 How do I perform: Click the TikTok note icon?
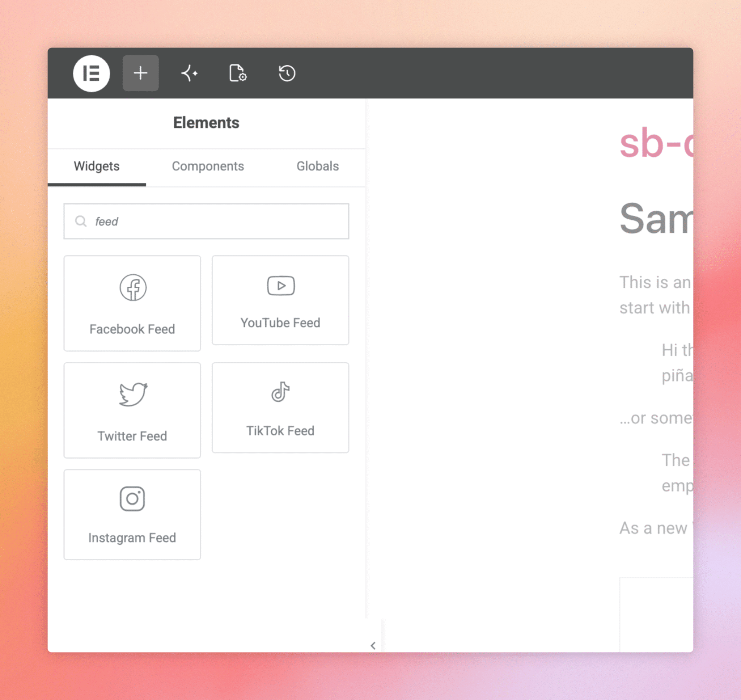280,392
